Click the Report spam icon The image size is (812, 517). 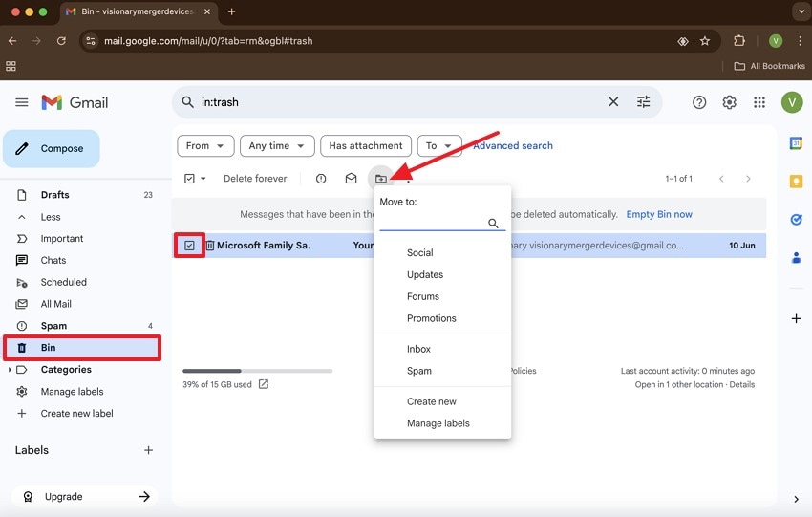click(321, 179)
